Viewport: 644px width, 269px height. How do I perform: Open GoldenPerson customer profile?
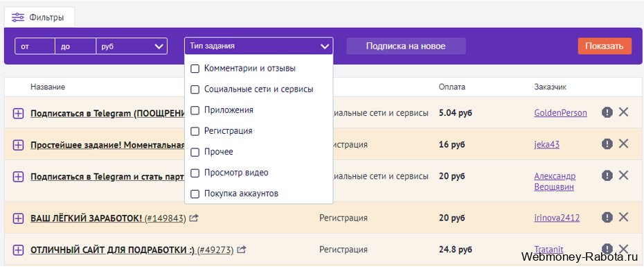click(x=560, y=113)
